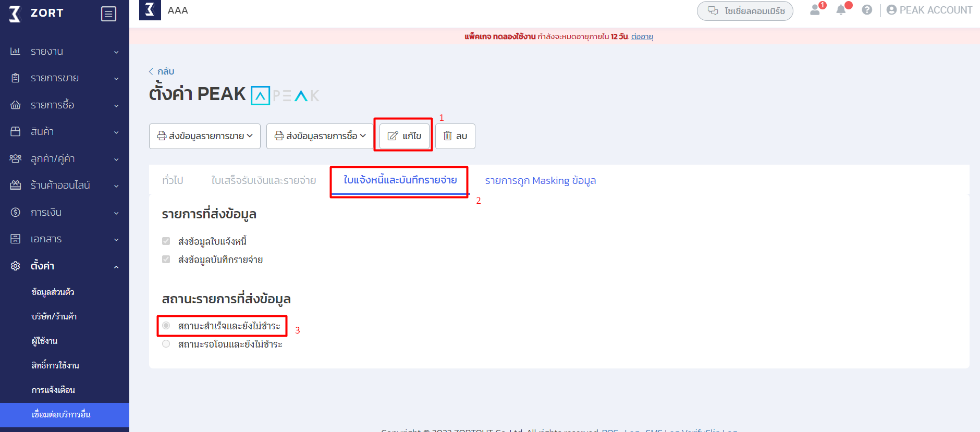Screen dimensions: 980x432
Task: Open the ส่งข้อมูลรายการซื้อ dropdown
Action: pyautogui.click(x=320, y=136)
